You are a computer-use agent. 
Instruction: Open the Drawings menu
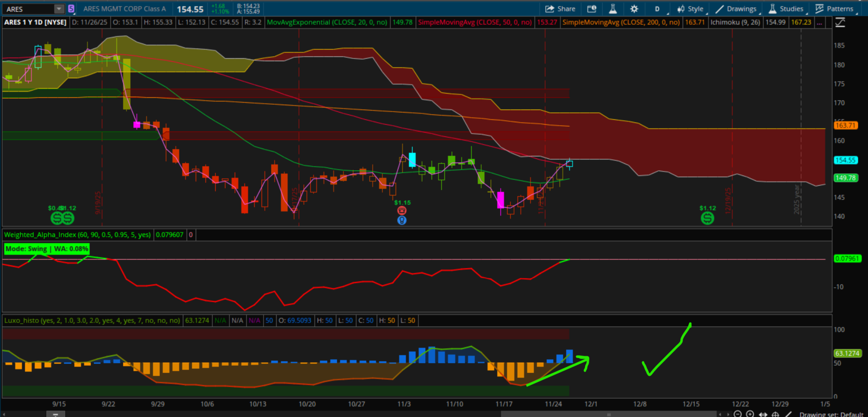(x=736, y=9)
